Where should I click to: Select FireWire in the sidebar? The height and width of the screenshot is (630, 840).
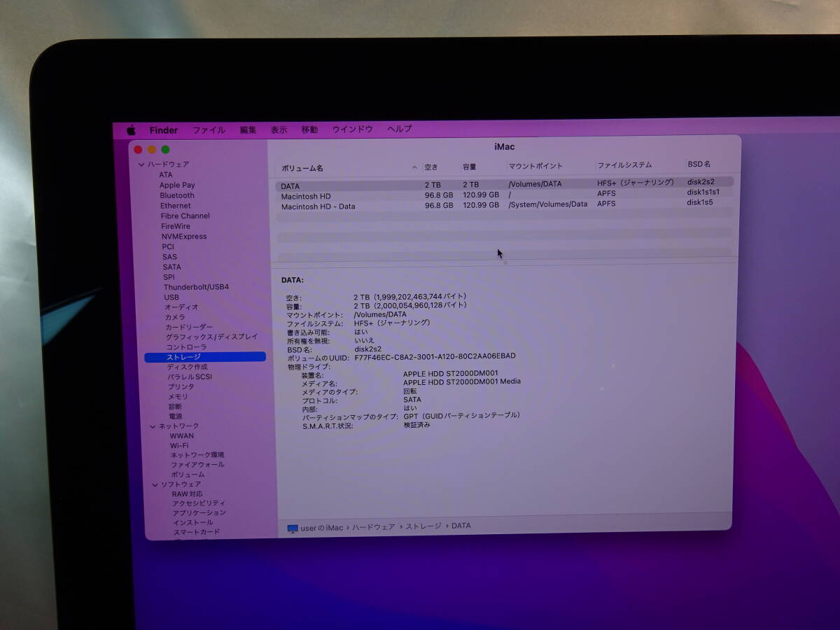click(x=176, y=226)
